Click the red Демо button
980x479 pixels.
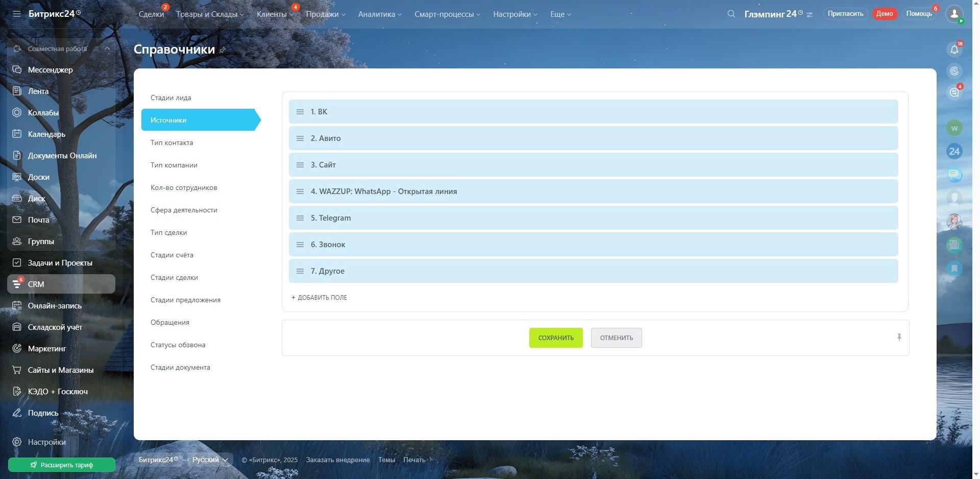coord(885,14)
